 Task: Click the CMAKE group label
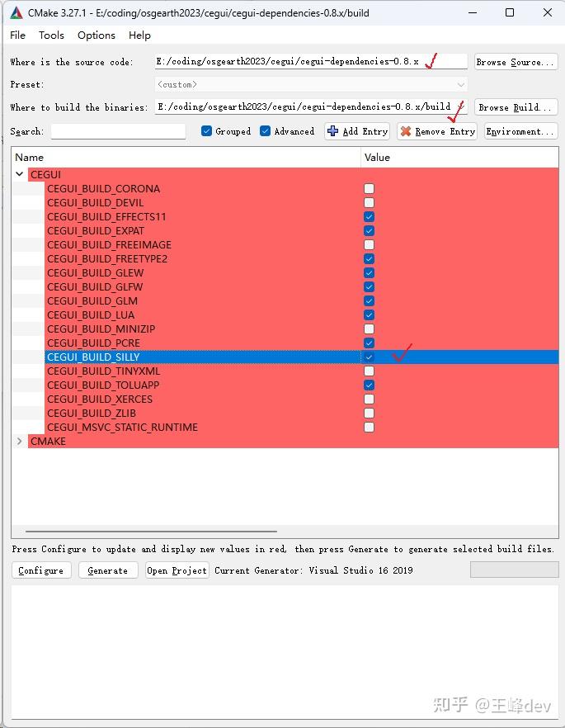pos(48,441)
